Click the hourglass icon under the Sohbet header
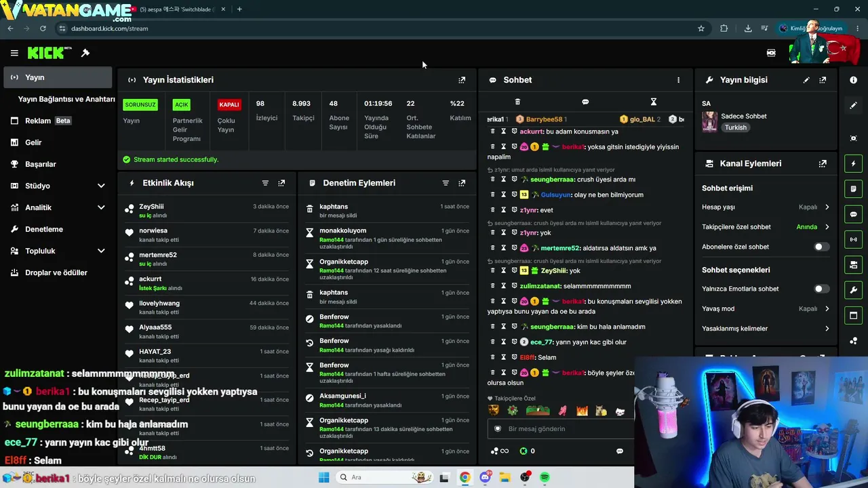This screenshot has width=868, height=488. tap(653, 102)
